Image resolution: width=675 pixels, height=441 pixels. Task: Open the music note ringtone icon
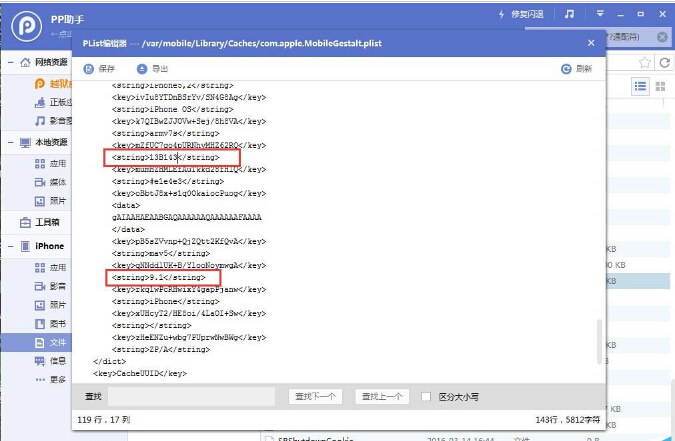point(569,14)
